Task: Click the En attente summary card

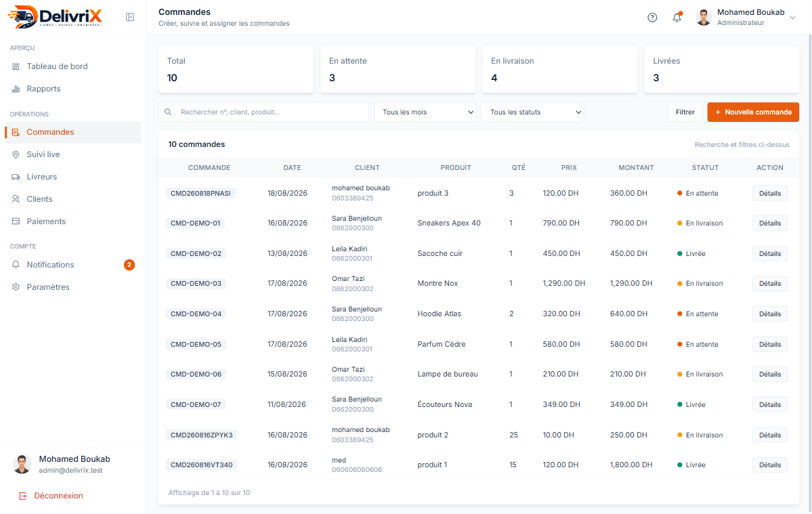Action: (398, 70)
